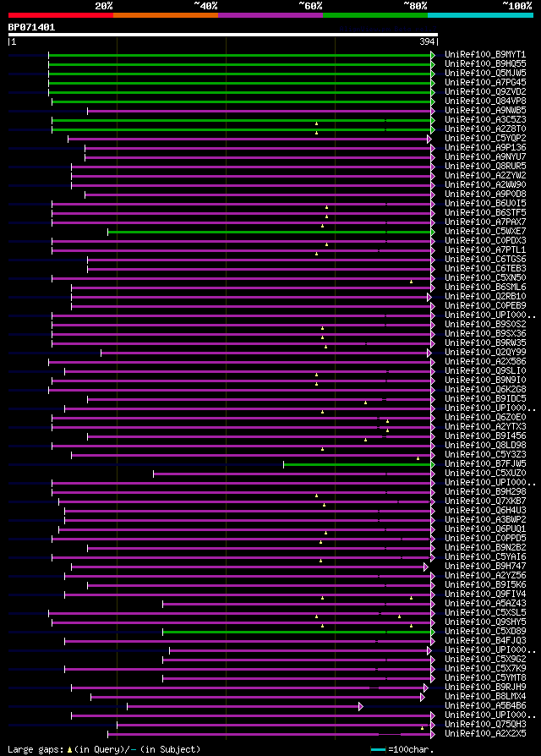The image size is (541, 756).
Task: Click the UniRef100_A9P136 label
Action: (485, 148)
